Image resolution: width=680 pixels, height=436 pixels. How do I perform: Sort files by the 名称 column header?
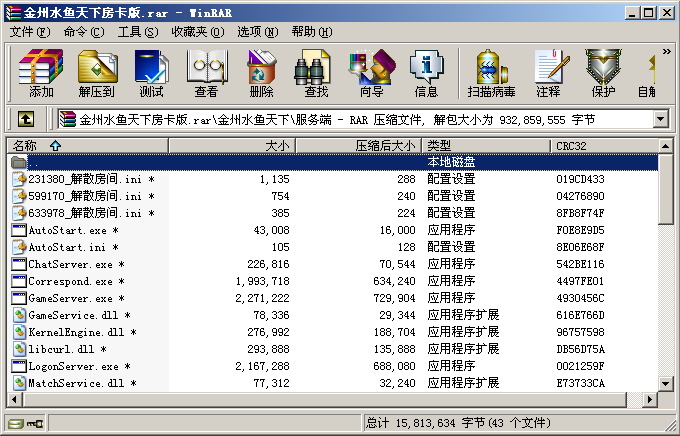tap(85, 146)
